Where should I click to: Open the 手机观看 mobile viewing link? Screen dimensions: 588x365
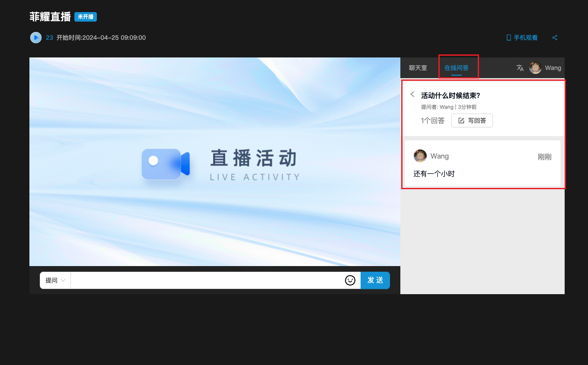(522, 38)
